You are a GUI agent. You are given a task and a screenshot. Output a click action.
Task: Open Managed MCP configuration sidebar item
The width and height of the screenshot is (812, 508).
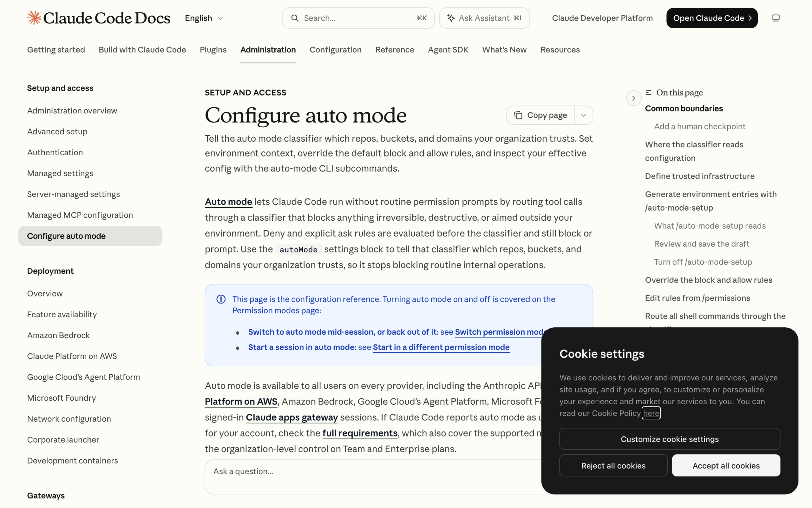80,215
